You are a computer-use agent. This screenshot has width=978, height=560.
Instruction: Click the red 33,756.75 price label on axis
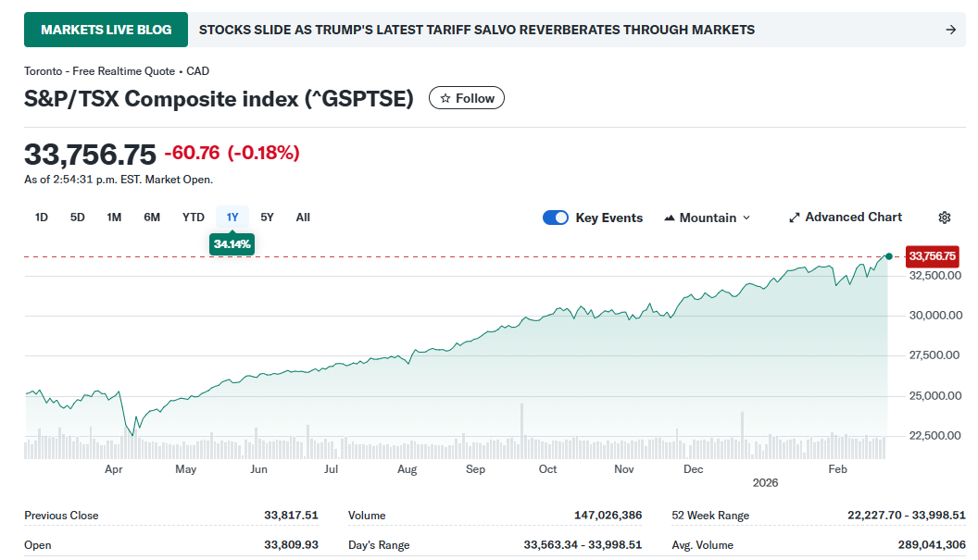click(932, 256)
